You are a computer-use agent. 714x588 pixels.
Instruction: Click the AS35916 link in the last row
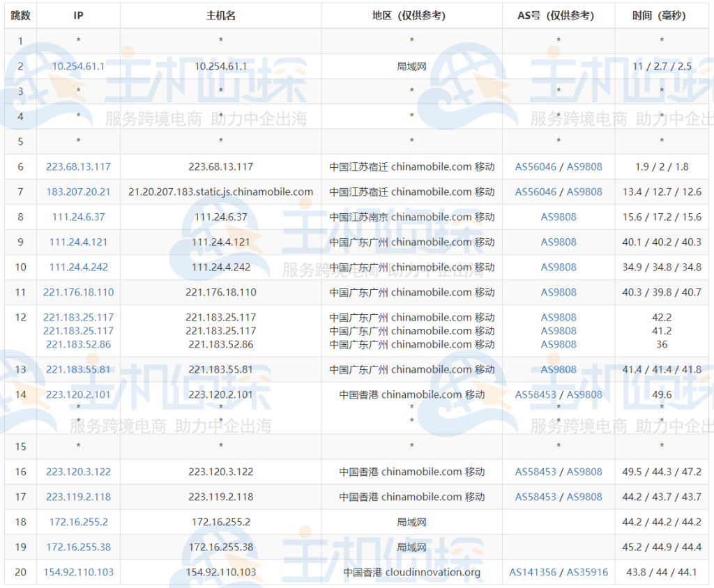coord(587,572)
